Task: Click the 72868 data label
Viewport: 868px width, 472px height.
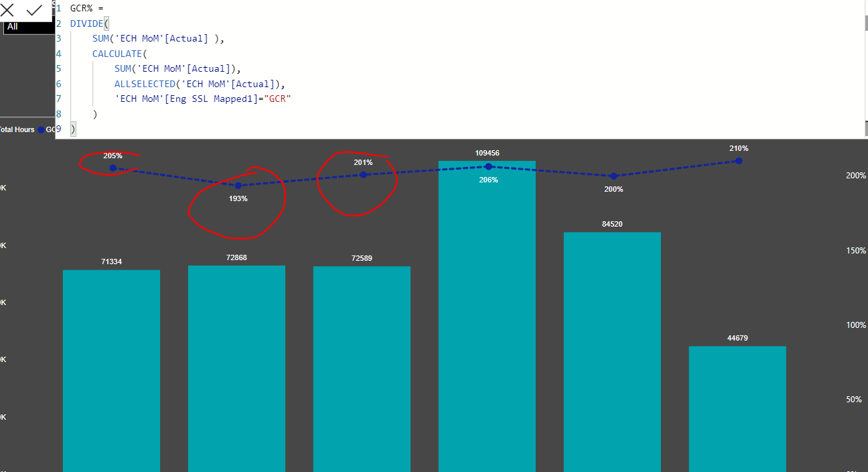Action: (x=236, y=257)
